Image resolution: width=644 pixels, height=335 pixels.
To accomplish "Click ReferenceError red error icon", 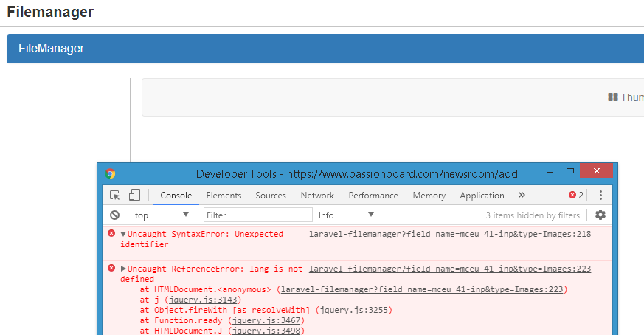I will click(111, 268).
